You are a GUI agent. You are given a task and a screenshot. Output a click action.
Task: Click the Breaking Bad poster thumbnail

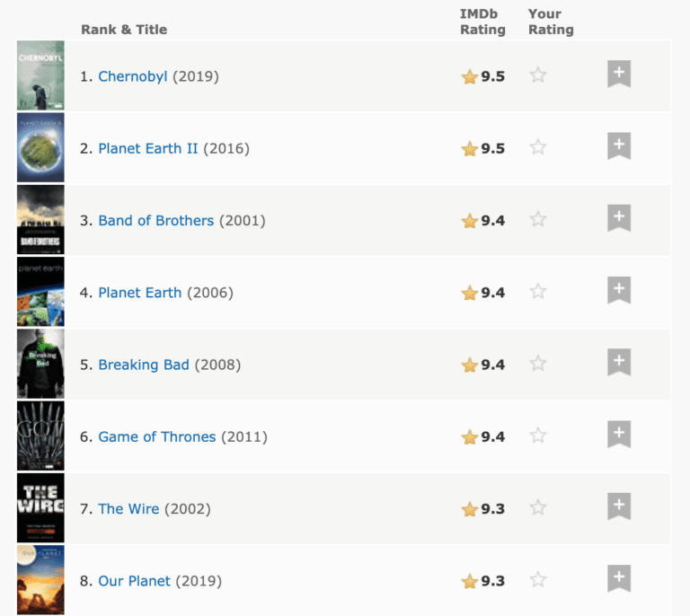pyautogui.click(x=40, y=364)
